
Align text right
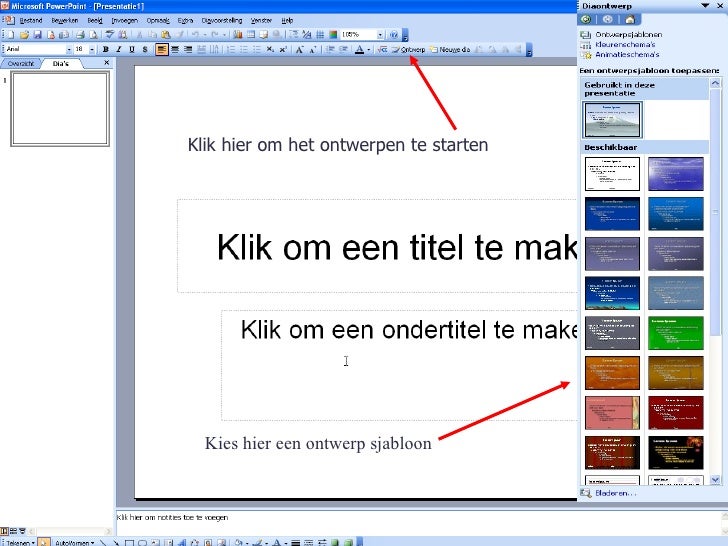(x=188, y=49)
